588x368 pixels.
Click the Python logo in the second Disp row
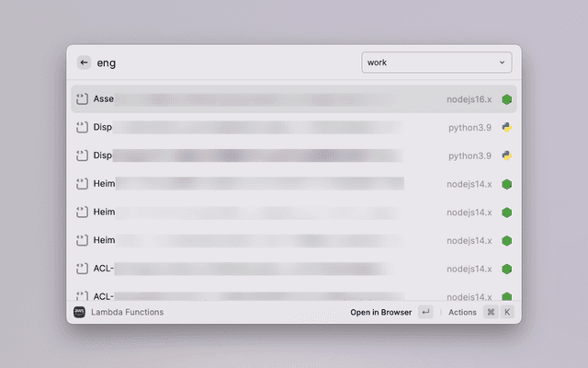[x=506, y=155]
